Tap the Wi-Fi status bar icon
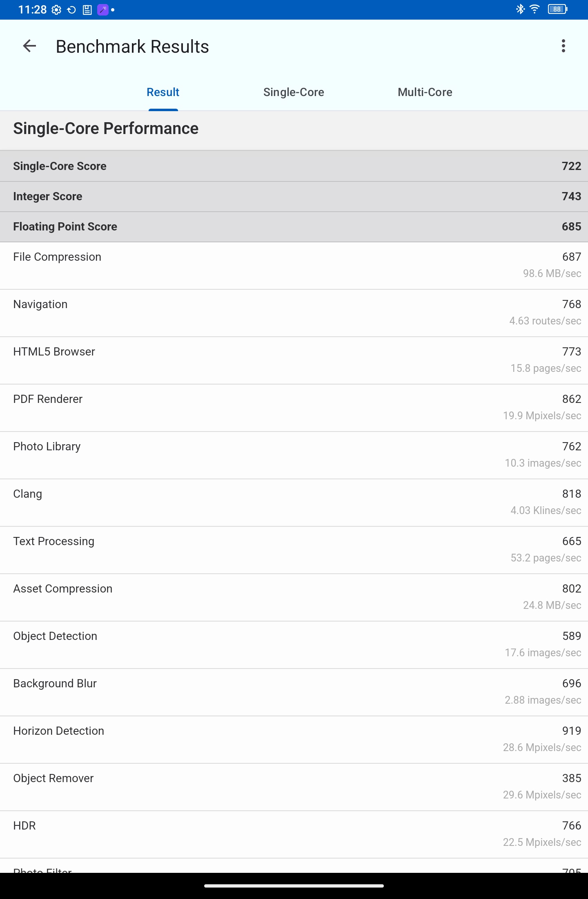The image size is (588, 899). click(535, 9)
